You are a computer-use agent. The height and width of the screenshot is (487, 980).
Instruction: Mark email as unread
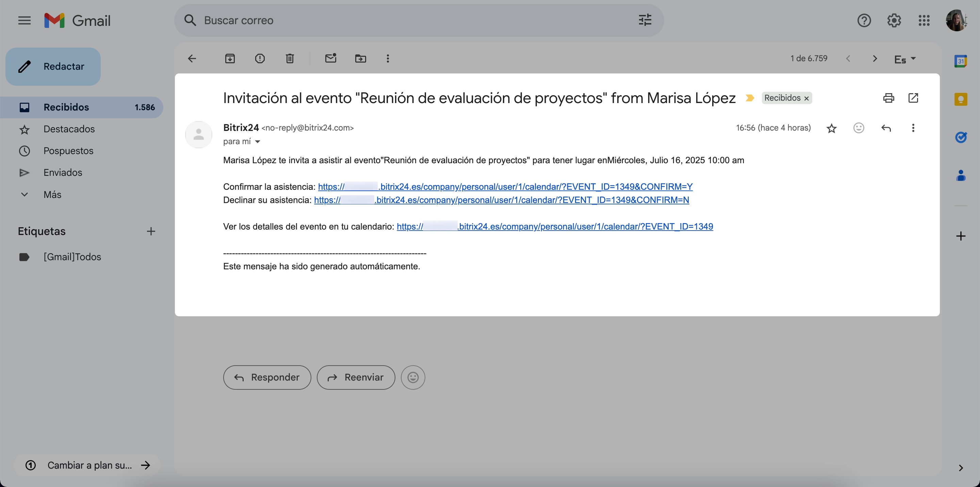pyautogui.click(x=331, y=58)
